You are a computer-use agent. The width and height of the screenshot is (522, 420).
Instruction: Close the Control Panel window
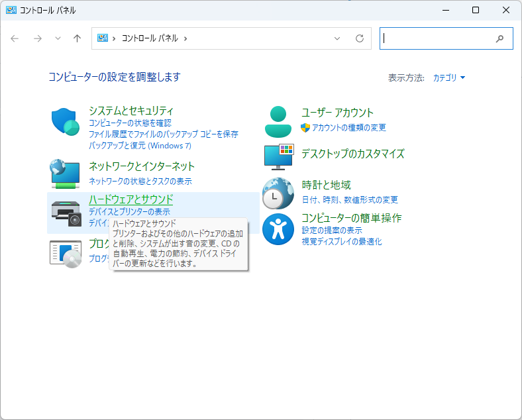coord(506,11)
